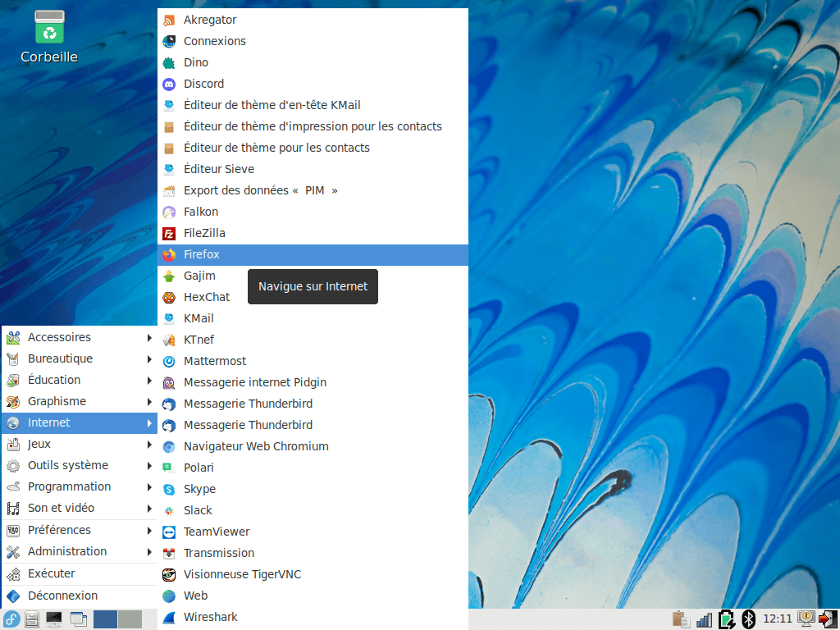
Task: Open Polari IRC app
Action: [x=313, y=468]
